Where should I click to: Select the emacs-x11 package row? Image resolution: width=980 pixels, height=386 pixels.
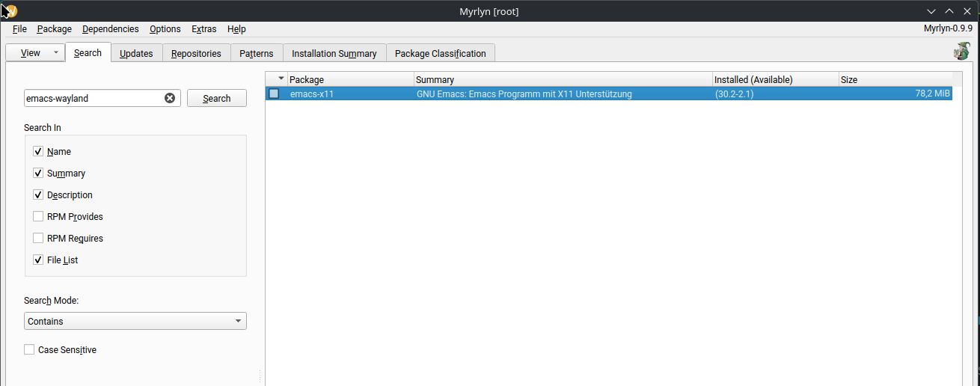[x=524, y=94]
